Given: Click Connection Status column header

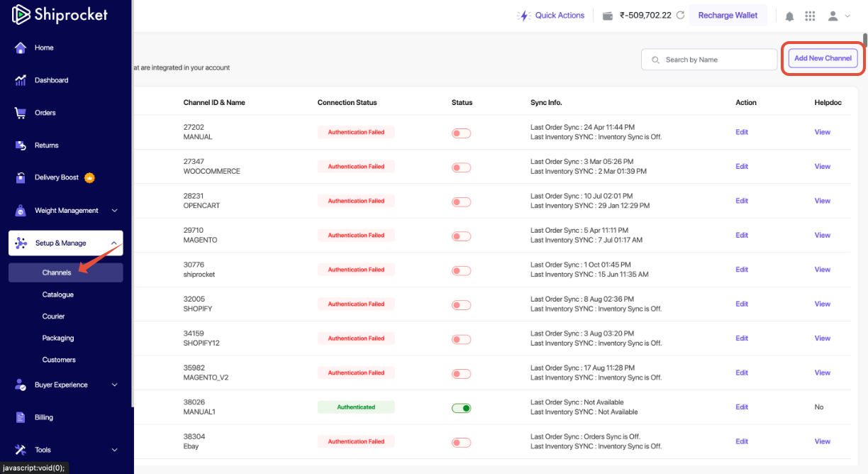Looking at the screenshot, I should pyautogui.click(x=347, y=103).
